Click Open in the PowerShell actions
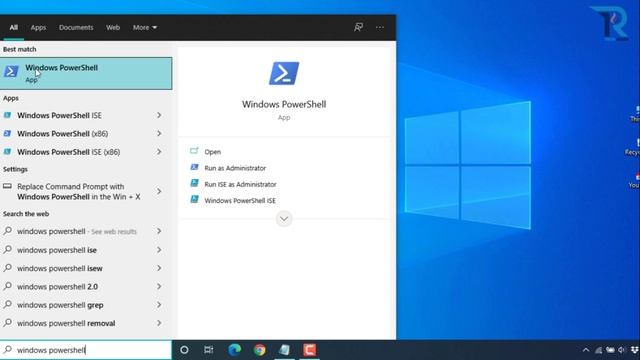The image size is (640, 360). 213,151
